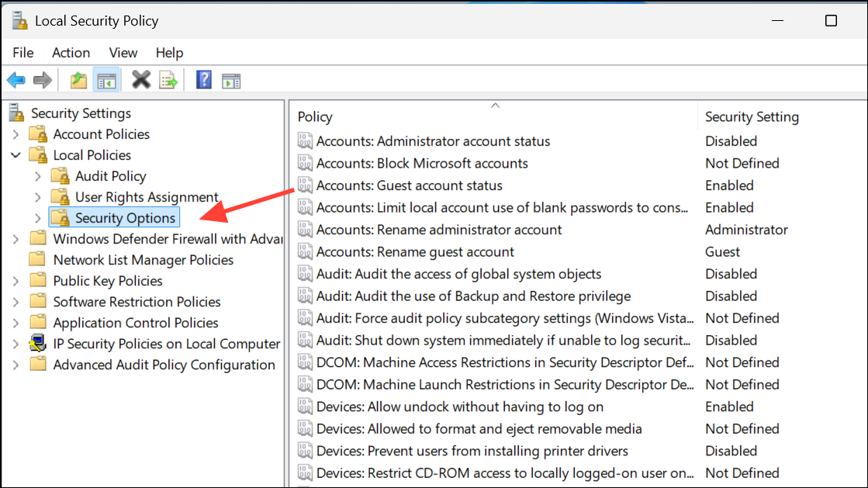
Task: Open the Action menu
Action: point(71,53)
